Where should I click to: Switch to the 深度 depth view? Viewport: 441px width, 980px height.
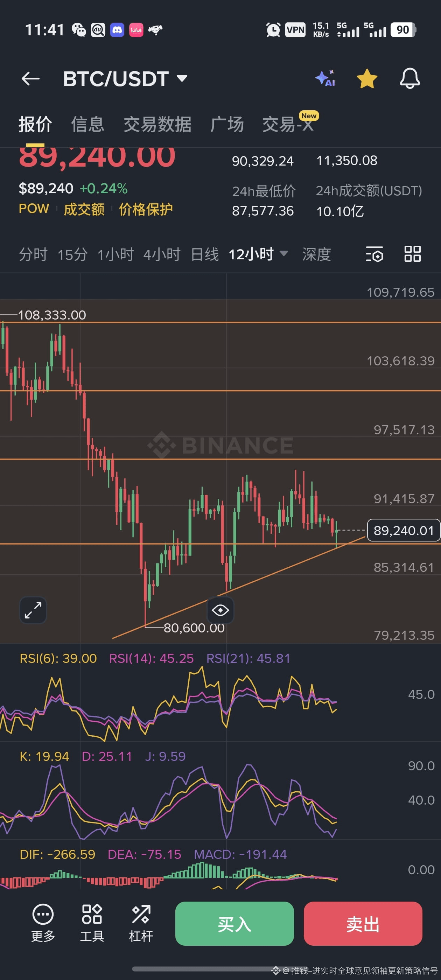(317, 254)
